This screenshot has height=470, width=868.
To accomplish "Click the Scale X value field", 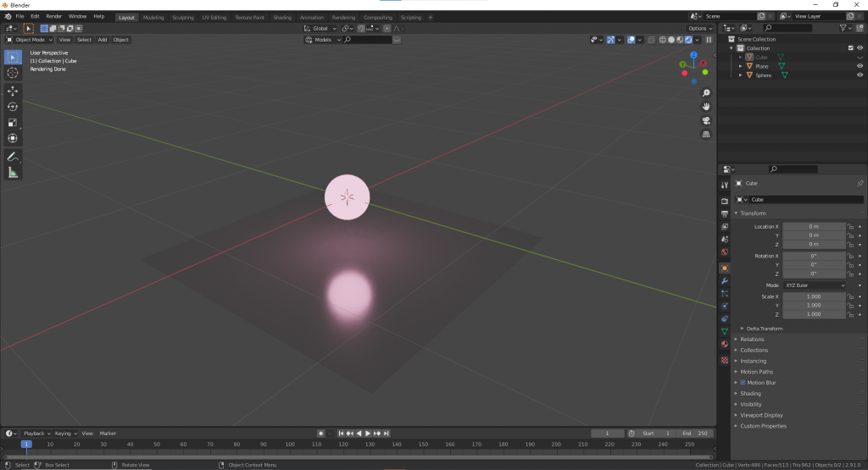I will [x=814, y=296].
